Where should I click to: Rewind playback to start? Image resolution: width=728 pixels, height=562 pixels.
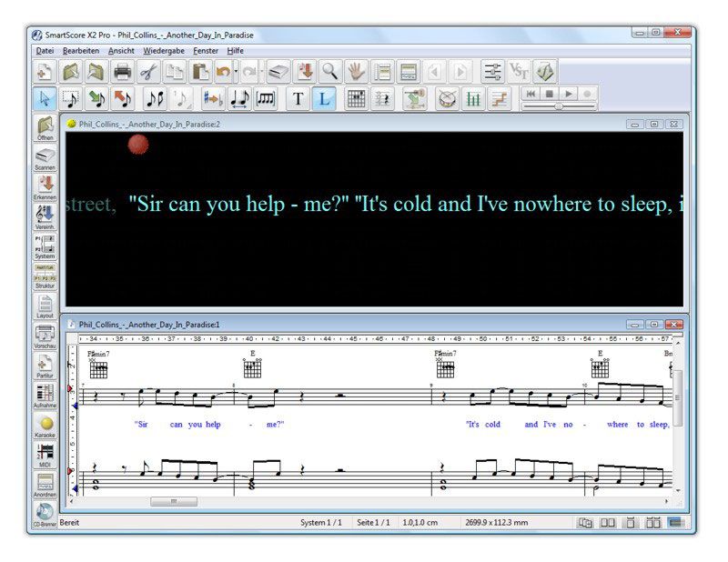pyautogui.click(x=531, y=94)
